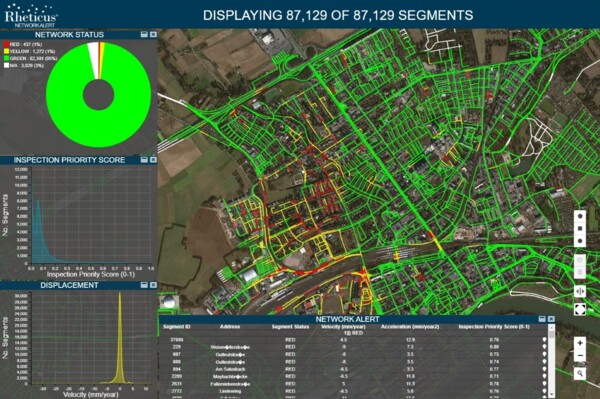Sort by Velocity (mm/year) column header
Image resolution: width=600 pixels, height=399 pixels.
point(343,327)
